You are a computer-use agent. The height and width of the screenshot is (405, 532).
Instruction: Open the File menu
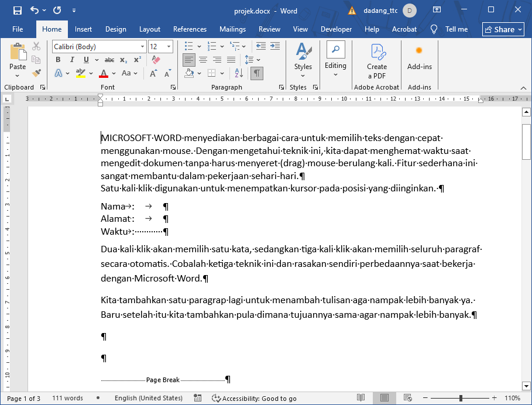(18, 29)
